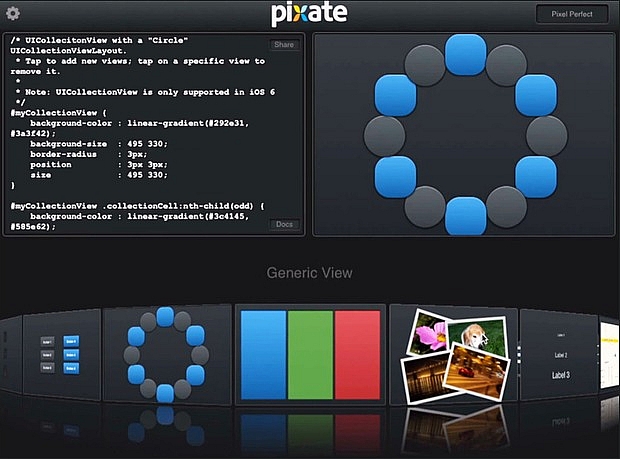
Task: Tap the top blue cell in circle preview
Action: tap(465, 55)
